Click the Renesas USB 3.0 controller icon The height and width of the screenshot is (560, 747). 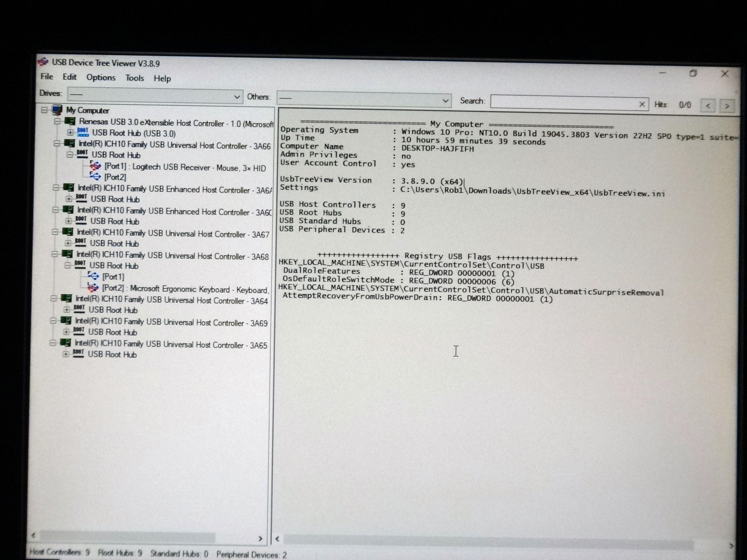point(70,121)
